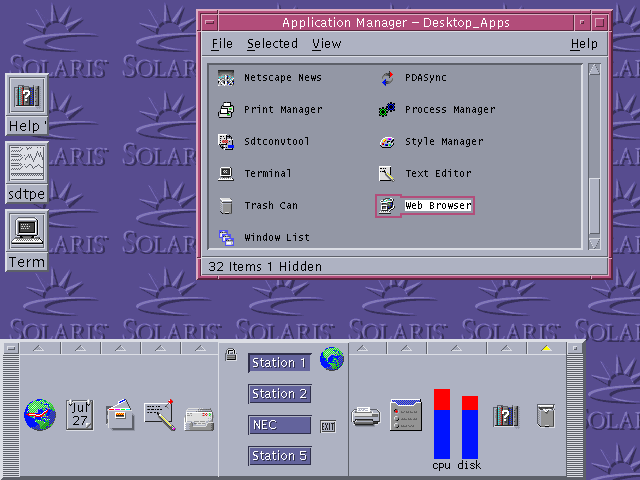This screenshot has width=640, height=480.
Task: Select the Process Manager gears icon
Action: (x=387, y=109)
